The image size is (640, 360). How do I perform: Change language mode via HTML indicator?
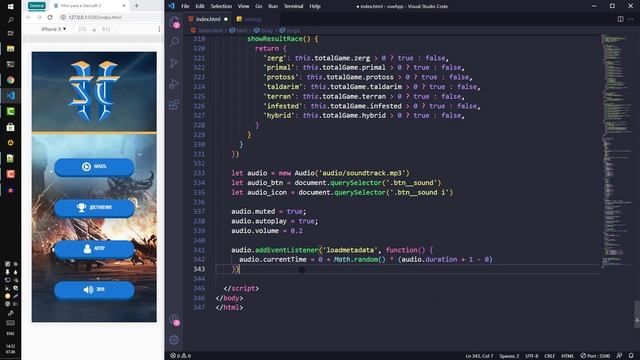click(x=567, y=356)
